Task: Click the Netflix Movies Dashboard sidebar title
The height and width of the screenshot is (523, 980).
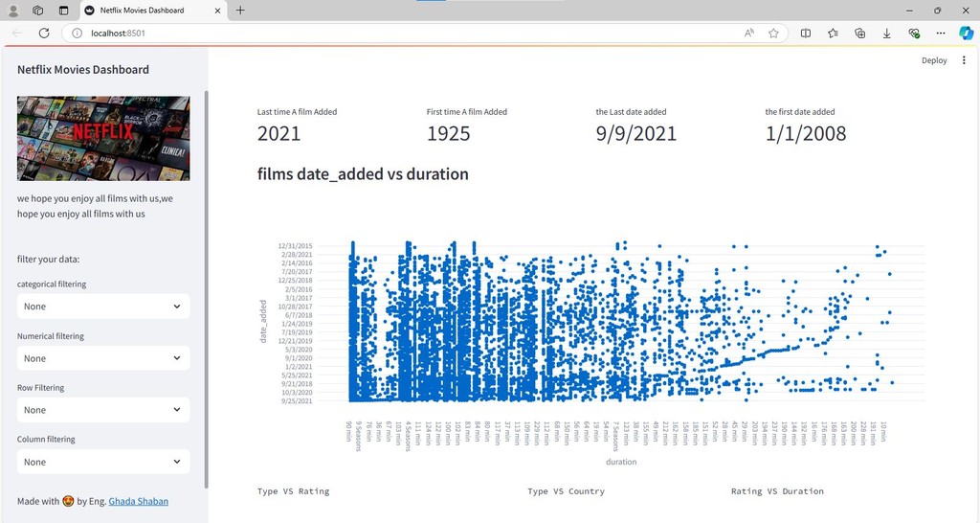Action: click(x=83, y=69)
